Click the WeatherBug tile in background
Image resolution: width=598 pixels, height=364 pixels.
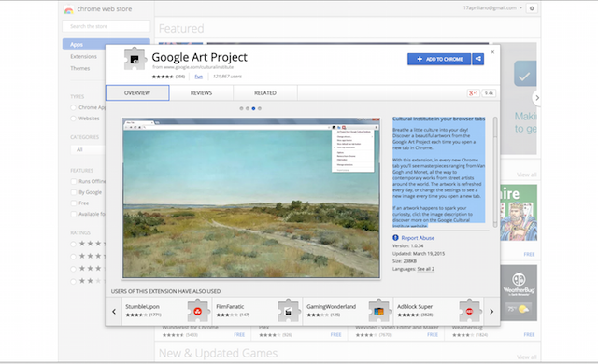pyautogui.click(x=519, y=293)
